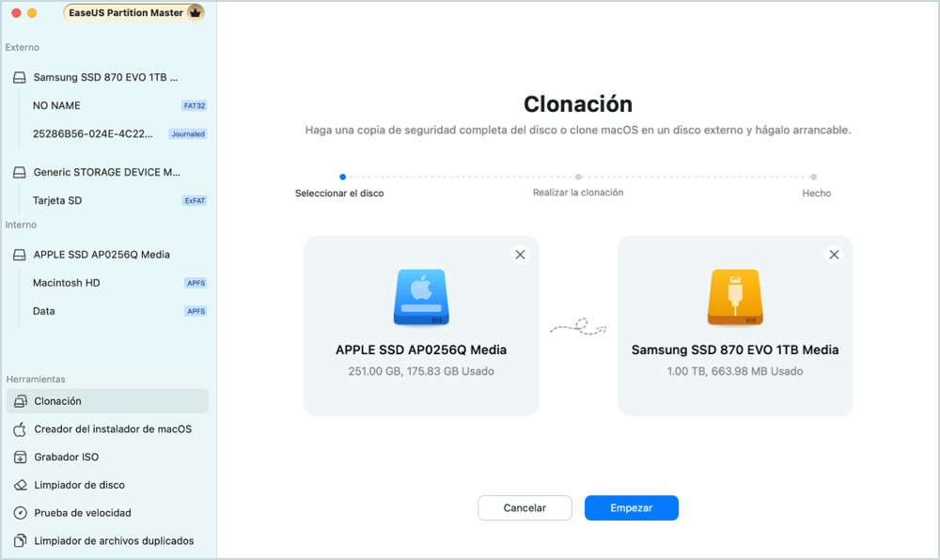Select Generic STORAGE DEVICE in sidebar
The image size is (940, 560).
pos(107,173)
